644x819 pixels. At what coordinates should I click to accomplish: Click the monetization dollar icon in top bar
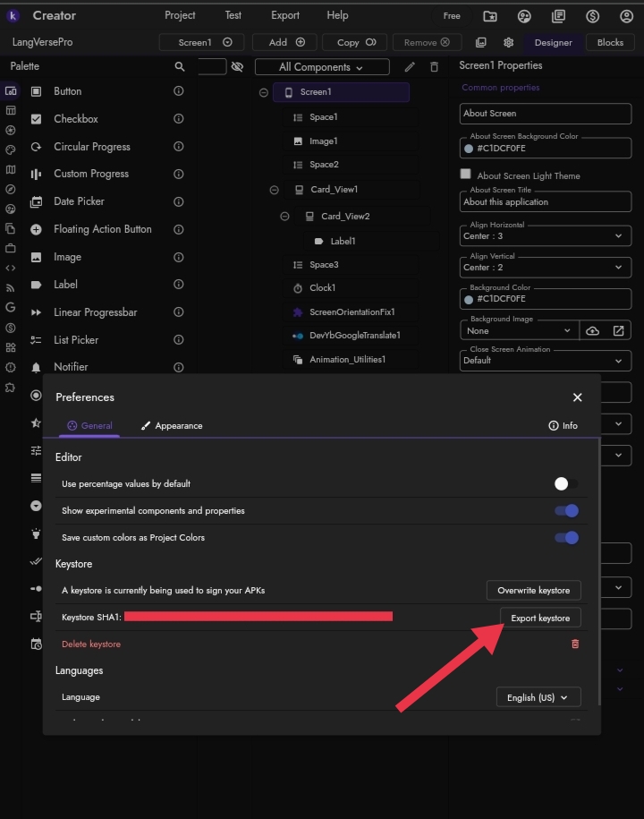pos(592,15)
